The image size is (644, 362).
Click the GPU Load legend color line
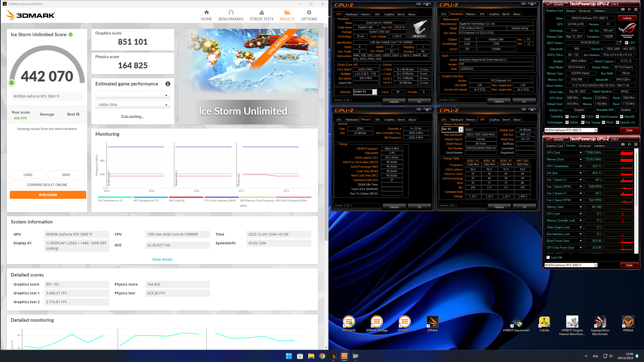(x=186, y=197)
